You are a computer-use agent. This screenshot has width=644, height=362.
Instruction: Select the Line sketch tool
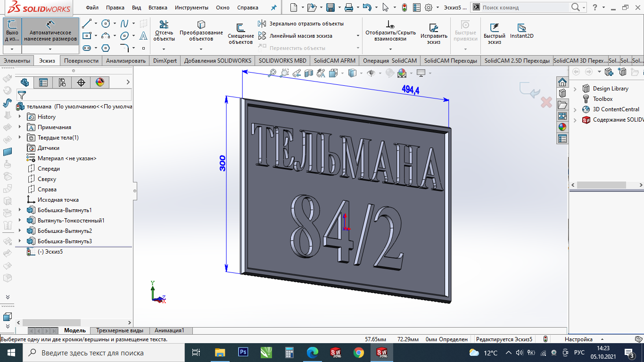[x=87, y=24]
